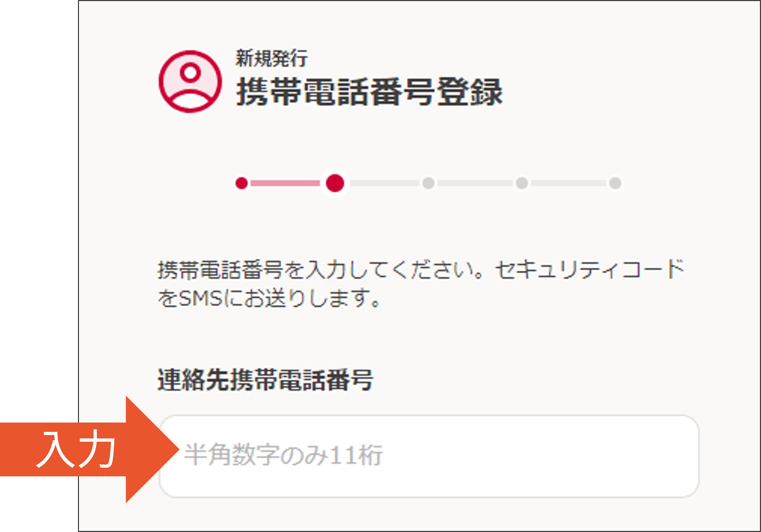Click the placeholder text 半角数字のみ11桁
Image resolution: width=761 pixels, height=532 pixels.
click(283, 454)
